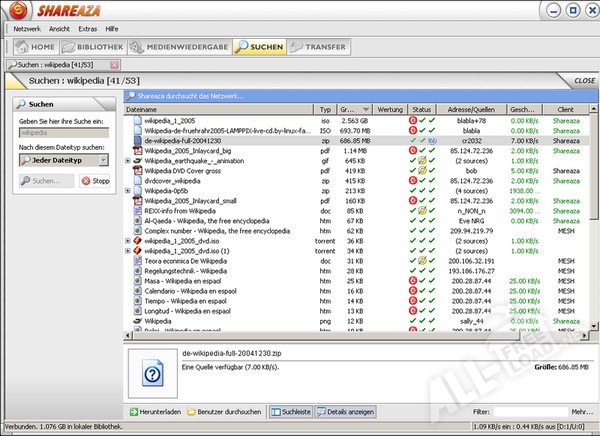This screenshot has width=600, height=436.
Task: Expand the Wikipedia_earthquake_-_animation result row
Action: pos(127,160)
